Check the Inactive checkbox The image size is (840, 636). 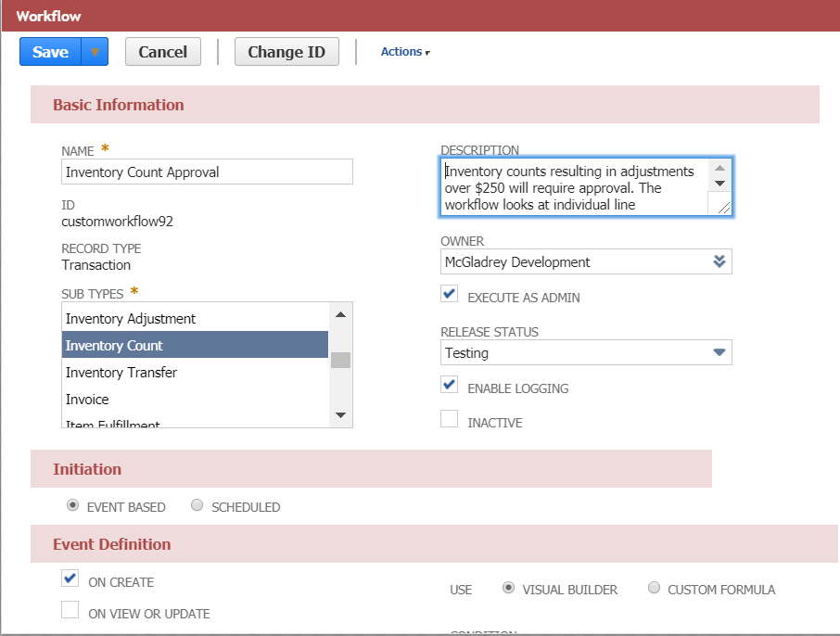(450, 419)
